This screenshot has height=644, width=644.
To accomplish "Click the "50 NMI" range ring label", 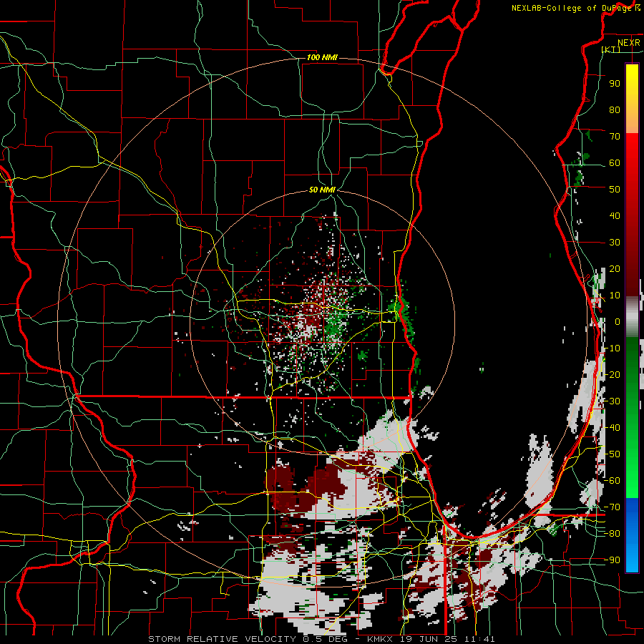I will [322, 190].
